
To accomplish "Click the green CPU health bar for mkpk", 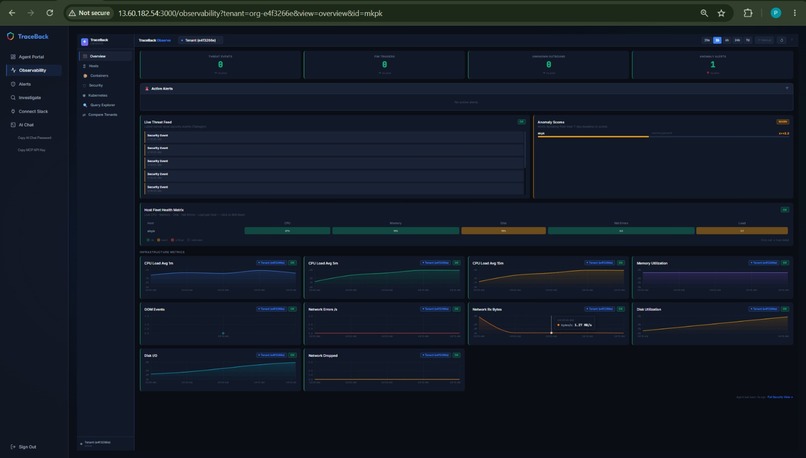I will pos(287,231).
